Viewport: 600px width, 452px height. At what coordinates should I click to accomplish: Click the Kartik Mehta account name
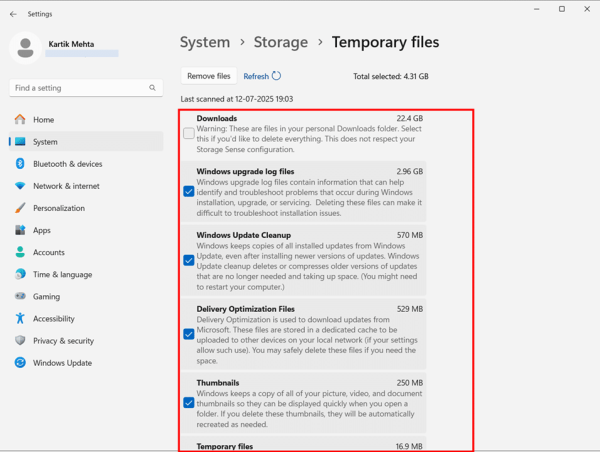71,44
